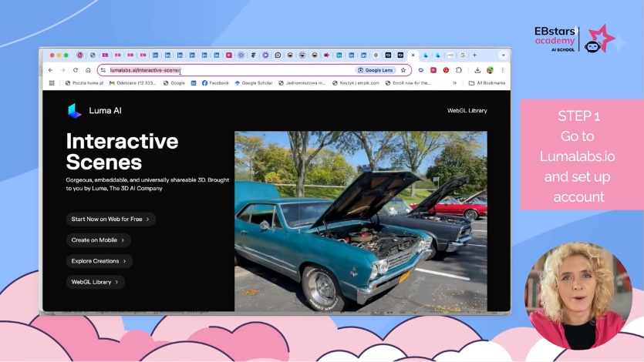644x362 pixels.
Task: Click the browser home icon
Action: point(88,70)
